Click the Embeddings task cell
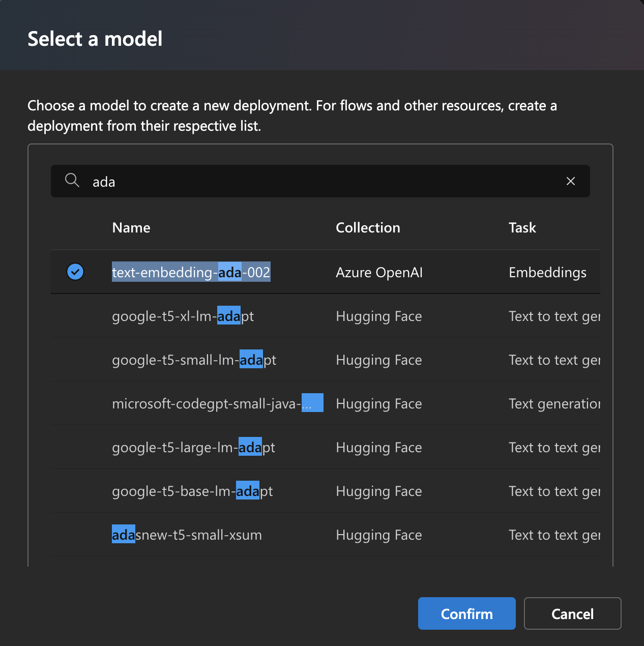Image resolution: width=644 pixels, height=646 pixels. pyautogui.click(x=547, y=273)
